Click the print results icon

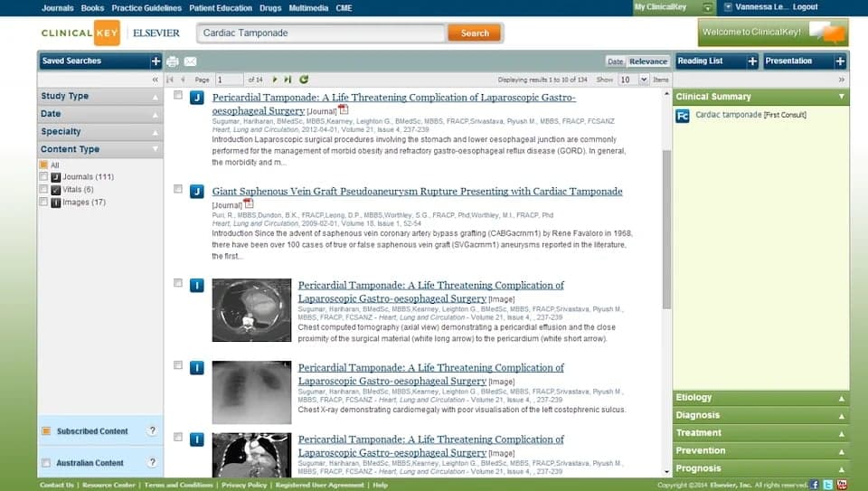tap(172, 61)
